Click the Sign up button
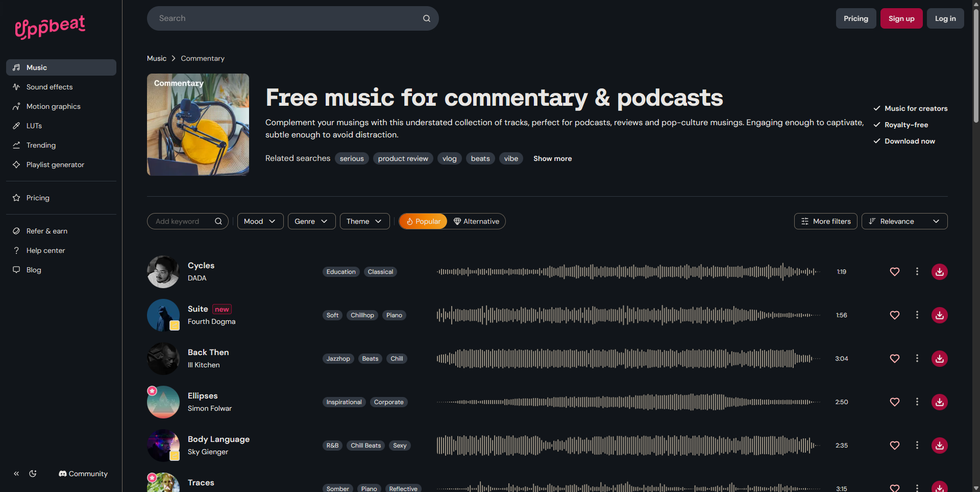 click(901, 18)
